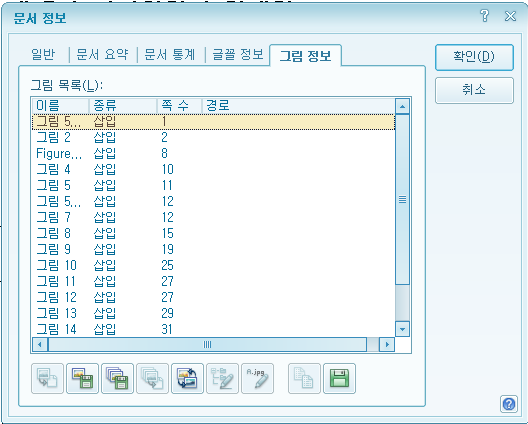Image resolution: width=528 pixels, height=424 pixels.
Task: Select the 그림 11 row
Action: pos(213,282)
